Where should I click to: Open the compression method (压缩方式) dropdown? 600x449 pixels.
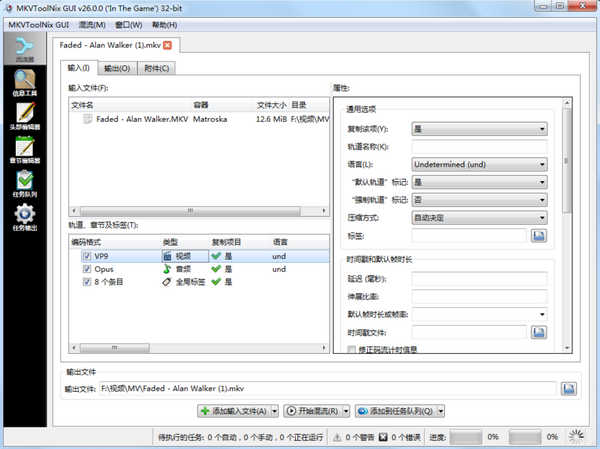479,218
